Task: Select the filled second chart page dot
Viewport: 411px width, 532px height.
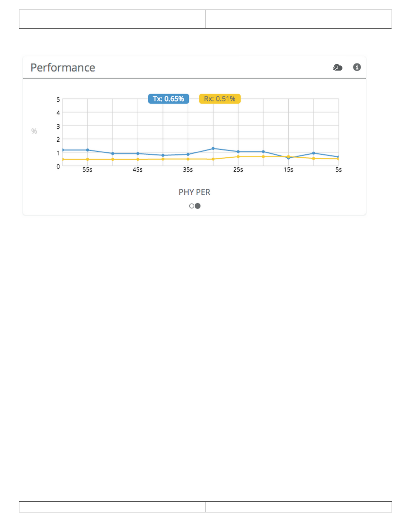Action: pos(198,206)
